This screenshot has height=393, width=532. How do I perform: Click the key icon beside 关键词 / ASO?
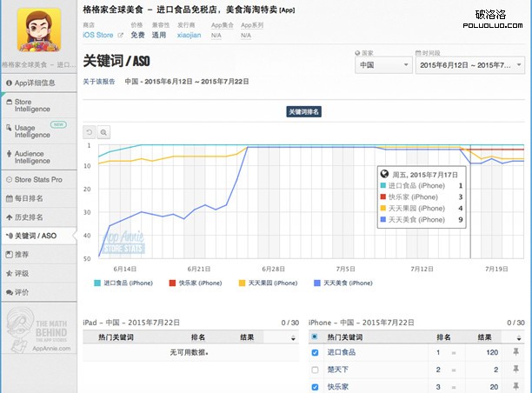coord(10,236)
